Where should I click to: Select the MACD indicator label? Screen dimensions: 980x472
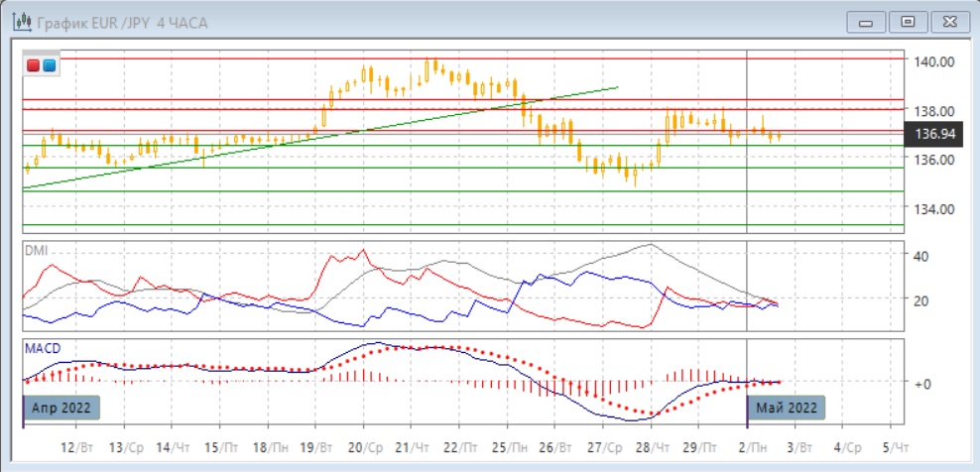[x=41, y=348]
